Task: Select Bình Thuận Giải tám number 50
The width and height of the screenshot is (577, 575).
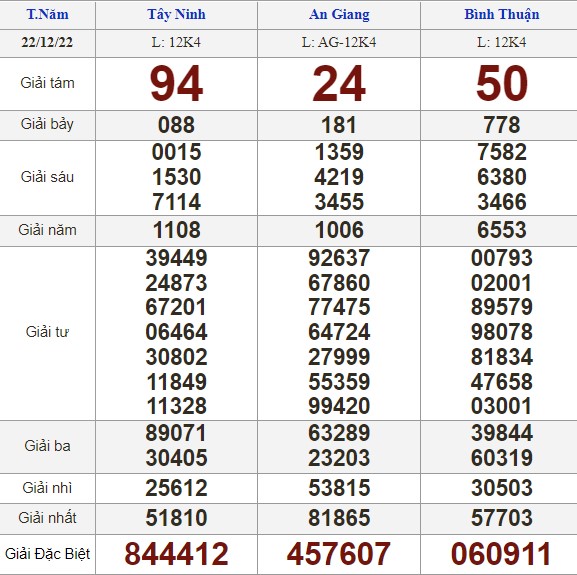Action: 502,84
